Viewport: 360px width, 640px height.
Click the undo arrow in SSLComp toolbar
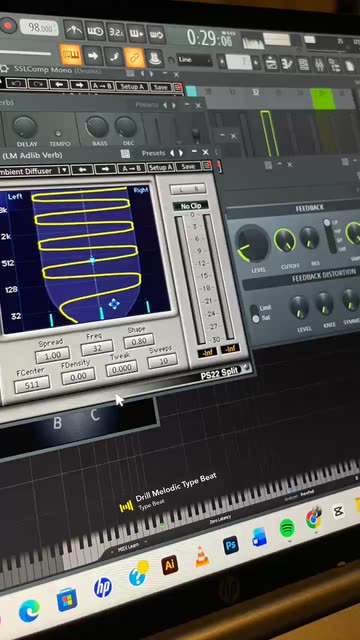(17, 84)
